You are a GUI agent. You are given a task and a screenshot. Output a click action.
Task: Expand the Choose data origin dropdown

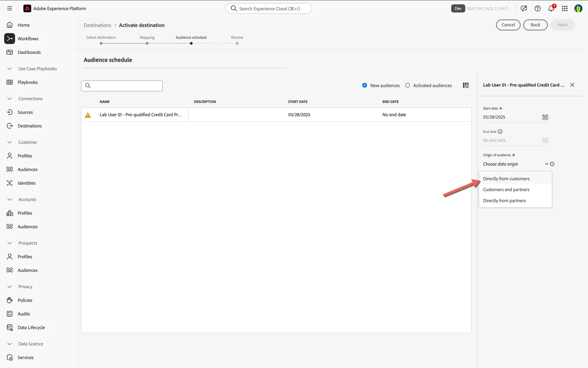[x=516, y=164]
